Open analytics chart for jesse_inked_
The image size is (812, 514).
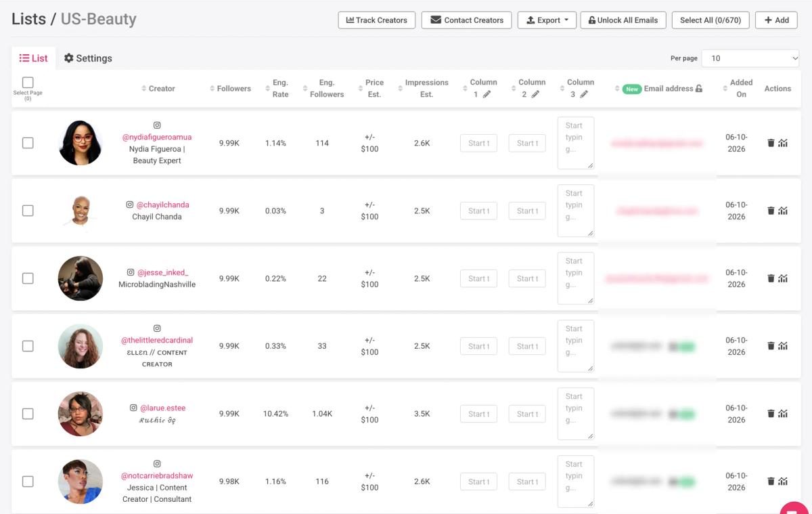(783, 278)
